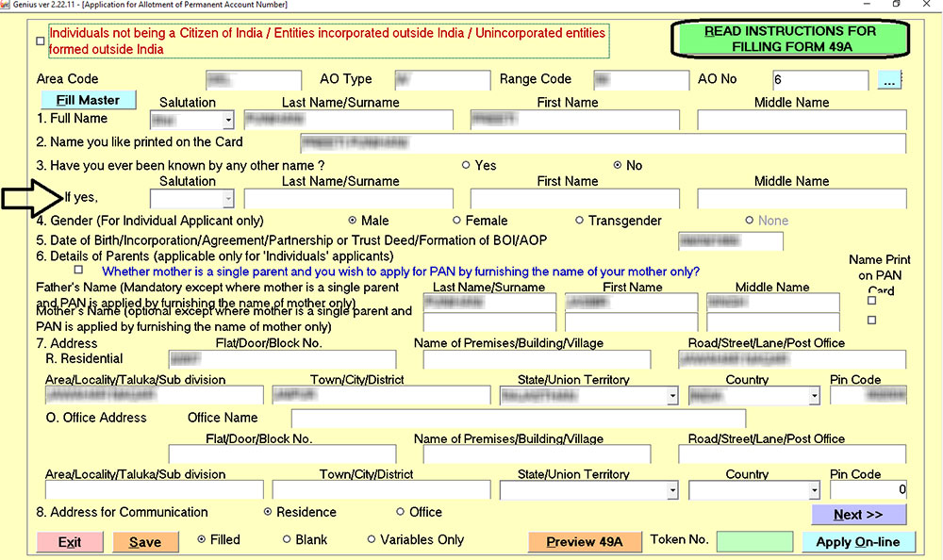Image resolution: width=943 pixels, height=560 pixels.
Task: Click Preview 49A
Action: [x=585, y=542]
